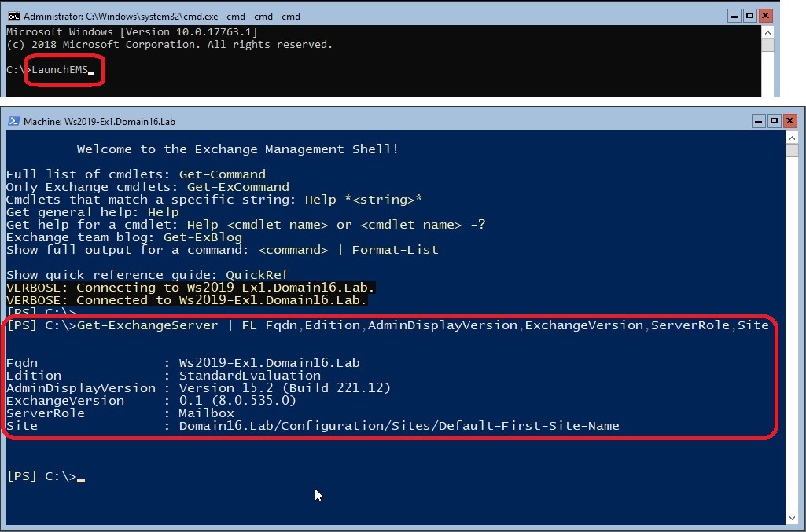Image resolution: width=806 pixels, height=532 pixels.
Task: Minimize the cmd.exe window
Action: pos(734,16)
